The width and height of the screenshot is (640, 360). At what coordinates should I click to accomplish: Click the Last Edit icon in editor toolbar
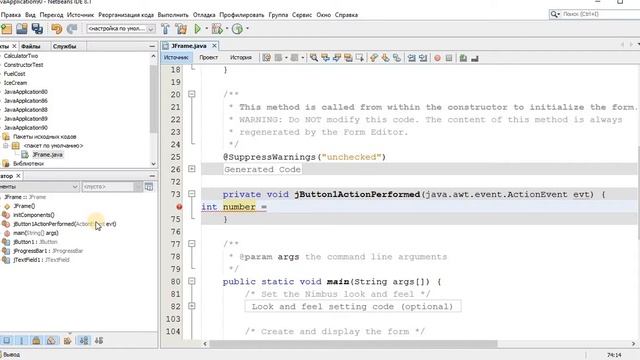pos(266,58)
